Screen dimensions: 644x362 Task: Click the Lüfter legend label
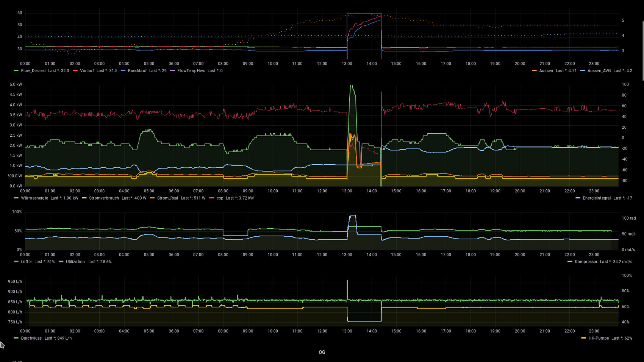[27, 262]
